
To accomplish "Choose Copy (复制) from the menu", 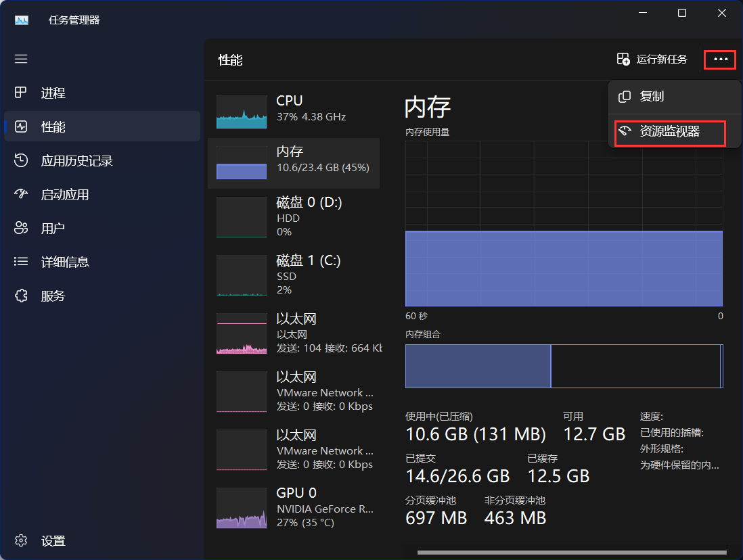I will [651, 97].
